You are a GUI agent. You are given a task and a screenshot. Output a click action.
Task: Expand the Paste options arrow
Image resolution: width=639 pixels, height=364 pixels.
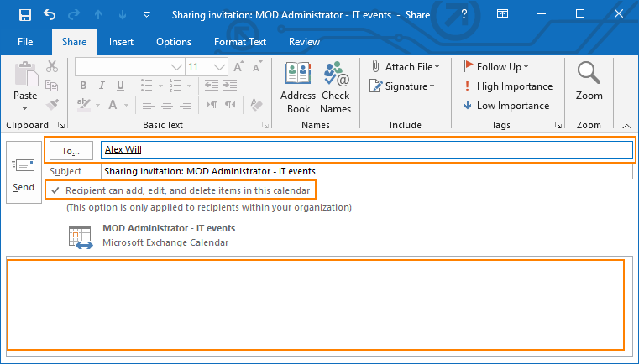(25, 109)
